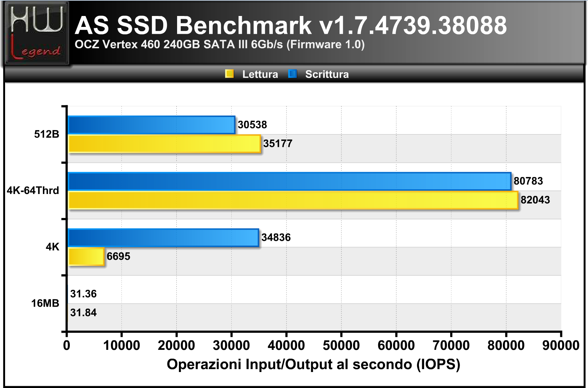Click the value label 35177
The image size is (588, 388).
pyautogui.click(x=278, y=144)
